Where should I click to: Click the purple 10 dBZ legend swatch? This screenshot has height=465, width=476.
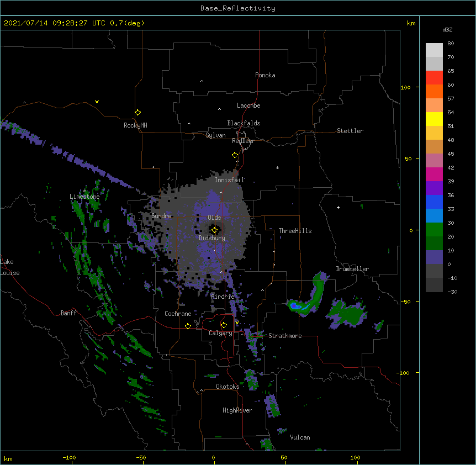434,257
